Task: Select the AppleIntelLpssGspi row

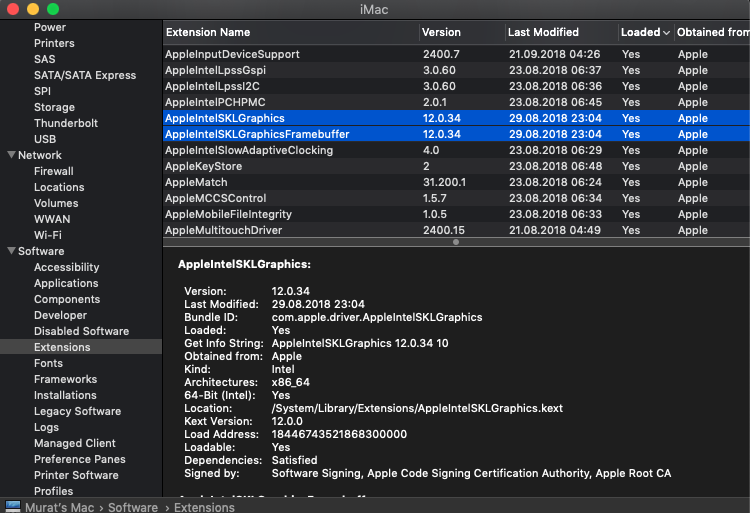Action: tap(456, 70)
